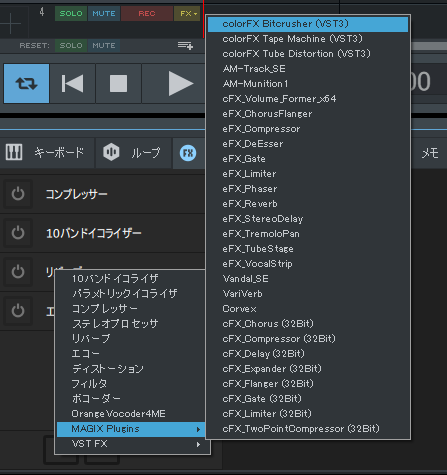447x475 pixels.
Task: Choose AM-Track_SE plugin
Action: [308, 69]
